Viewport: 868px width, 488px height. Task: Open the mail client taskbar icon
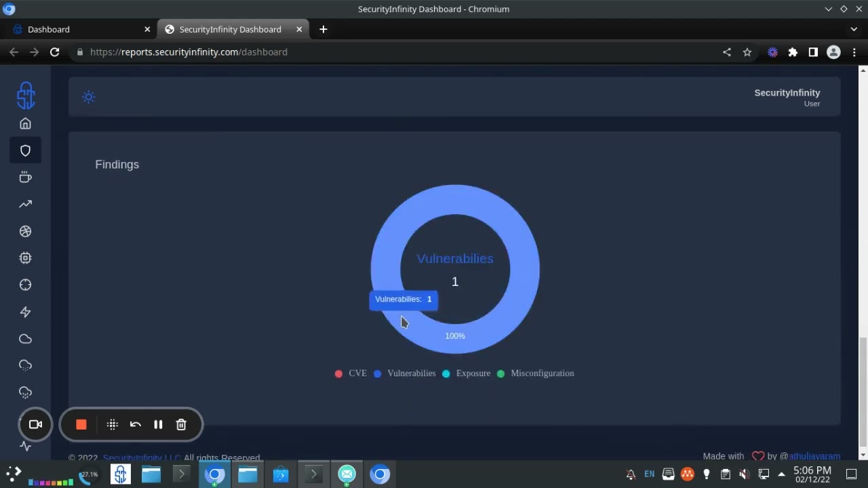point(347,474)
